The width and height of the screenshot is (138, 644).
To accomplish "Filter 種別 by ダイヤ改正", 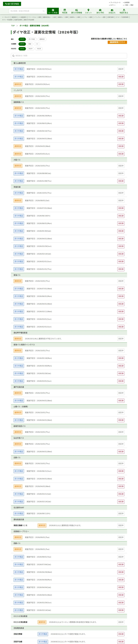I will (x=32, y=39).
